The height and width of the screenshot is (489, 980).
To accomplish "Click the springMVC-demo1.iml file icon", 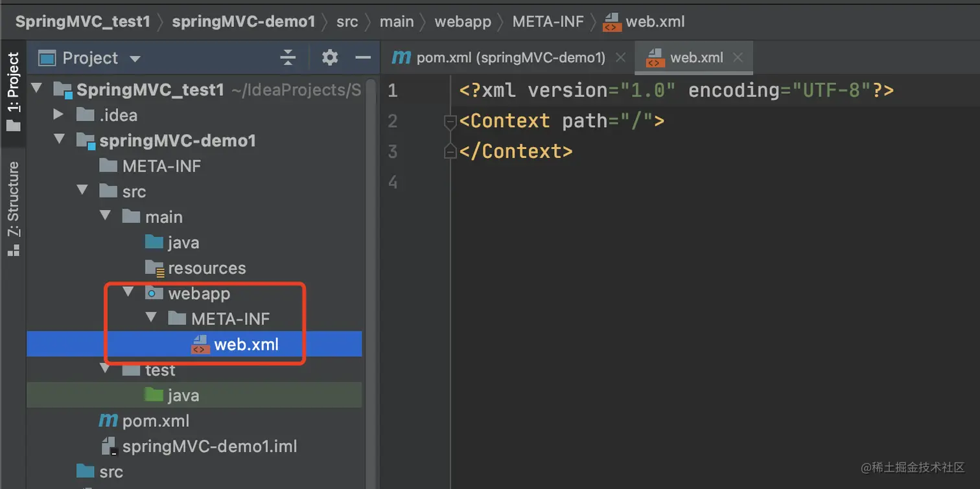I will (109, 446).
